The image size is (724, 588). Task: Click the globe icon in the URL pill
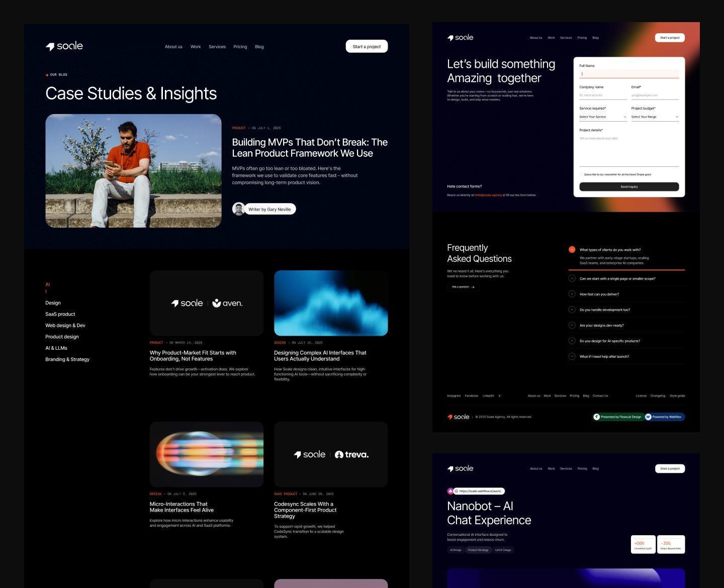pyautogui.click(x=457, y=491)
